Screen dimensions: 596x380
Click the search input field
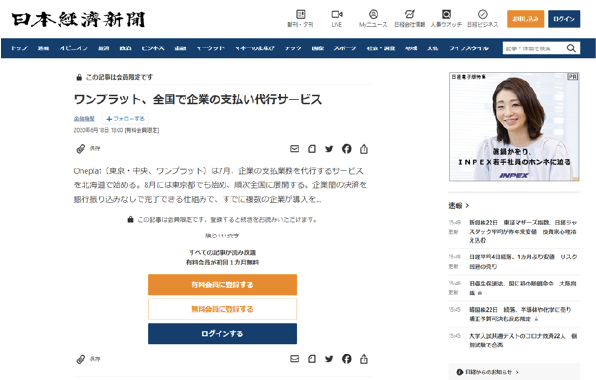pos(534,48)
